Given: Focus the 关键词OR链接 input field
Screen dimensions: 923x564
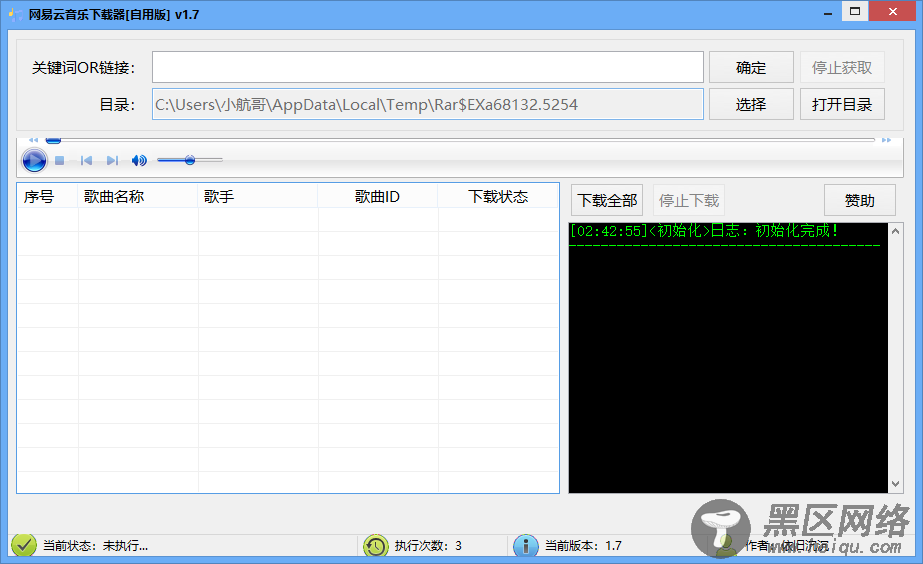Looking at the screenshot, I should 428,67.
